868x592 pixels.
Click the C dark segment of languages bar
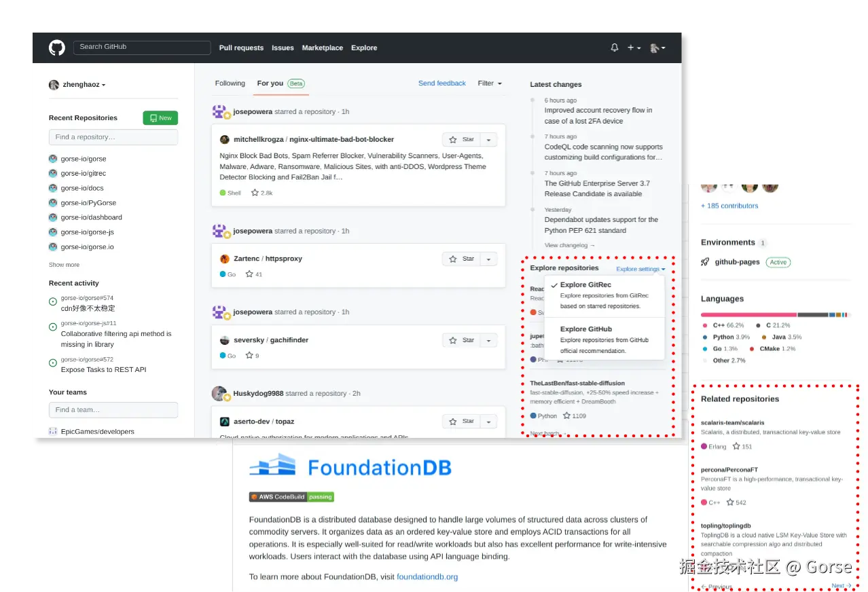[813, 315]
